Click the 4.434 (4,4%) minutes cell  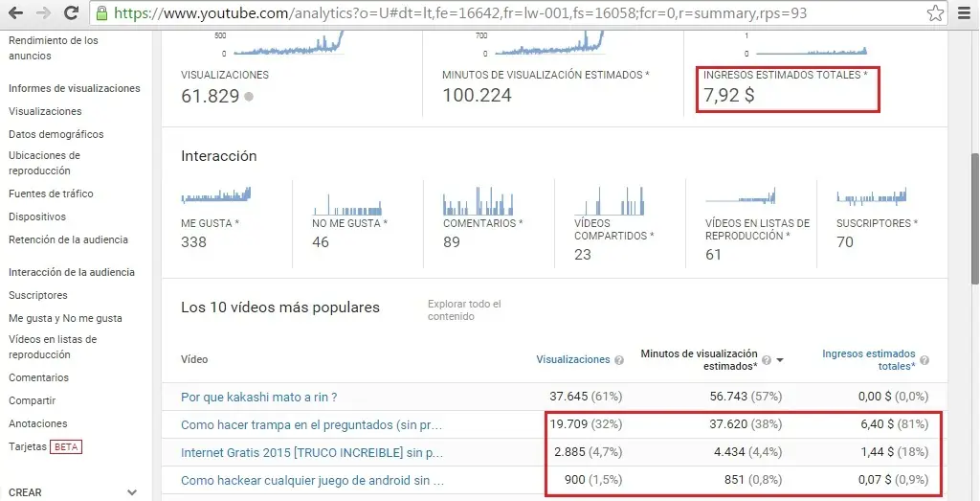coord(746,453)
